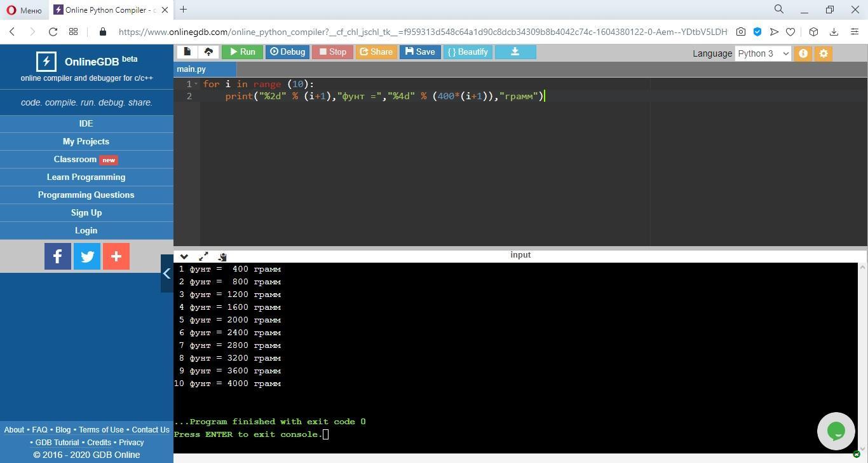Image resolution: width=868 pixels, height=463 pixels.
Task: Fold the for loop on line 1
Action: [196, 84]
